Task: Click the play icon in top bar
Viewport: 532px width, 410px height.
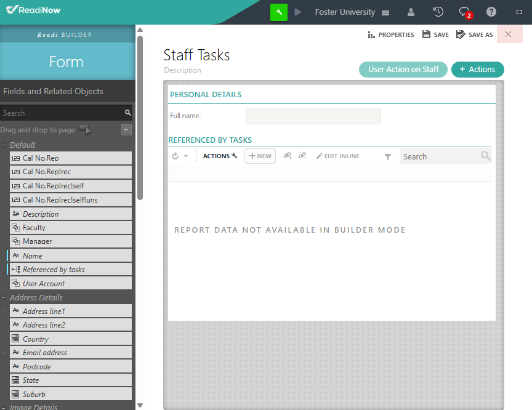Action: point(297,12)
